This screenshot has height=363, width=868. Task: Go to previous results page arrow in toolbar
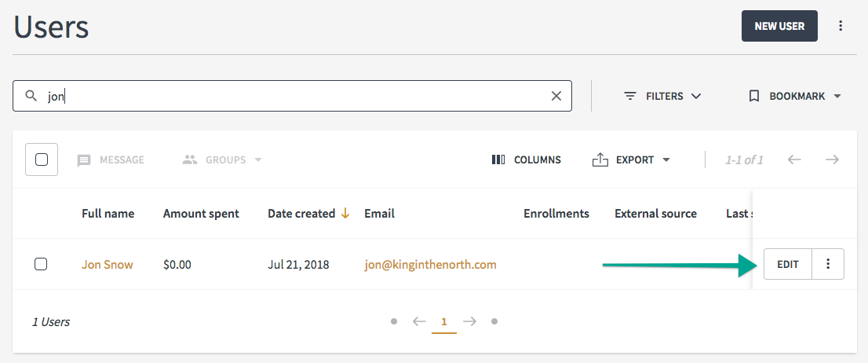pos(794,159)
